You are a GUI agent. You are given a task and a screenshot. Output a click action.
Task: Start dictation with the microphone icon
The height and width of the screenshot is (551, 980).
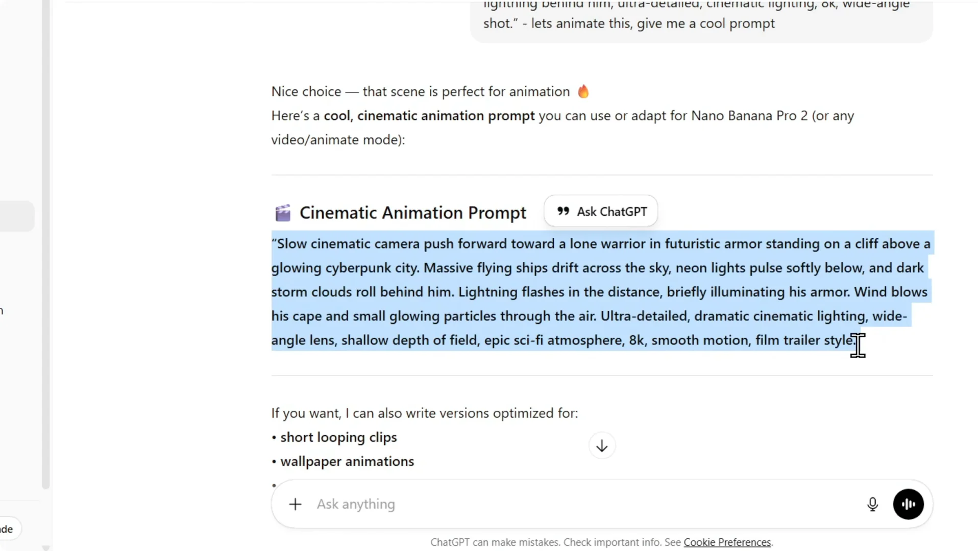click(872, 504)
